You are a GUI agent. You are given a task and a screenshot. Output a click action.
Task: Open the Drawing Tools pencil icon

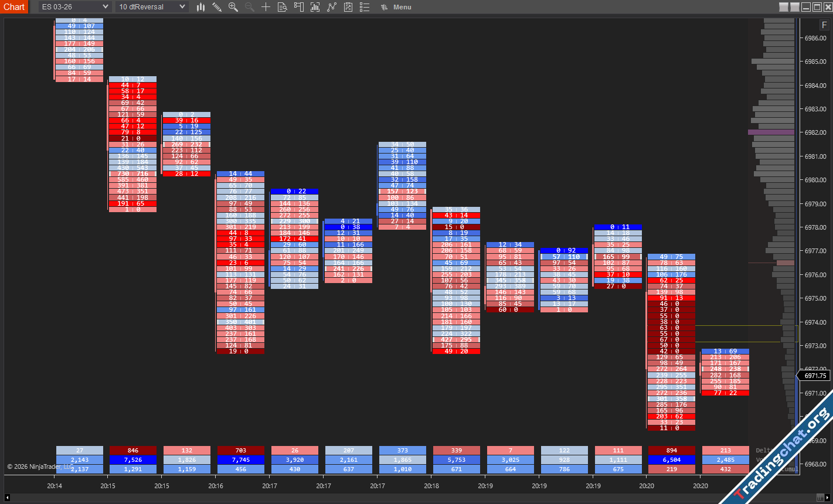[217, 7]
